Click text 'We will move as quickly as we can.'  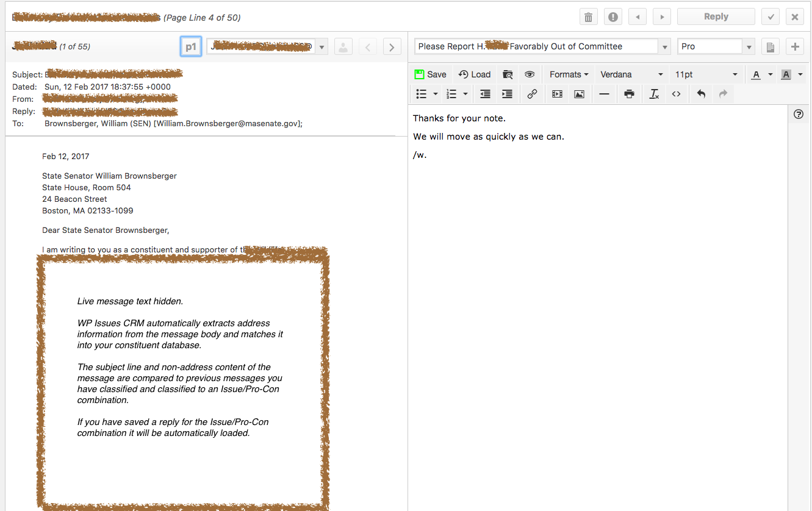489,137
